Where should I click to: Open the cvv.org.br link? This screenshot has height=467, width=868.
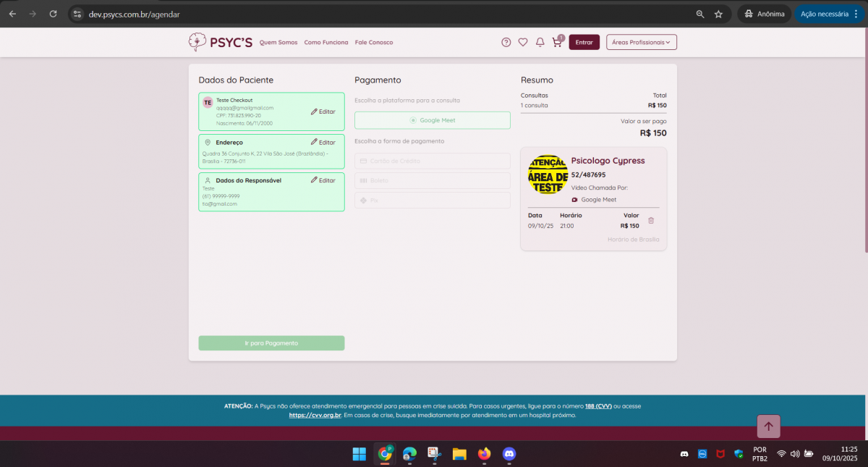(x=315, y=416)
